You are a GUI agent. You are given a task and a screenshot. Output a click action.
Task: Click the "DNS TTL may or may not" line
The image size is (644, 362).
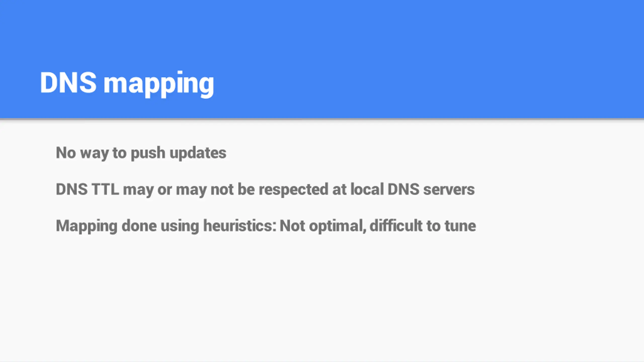265,190
